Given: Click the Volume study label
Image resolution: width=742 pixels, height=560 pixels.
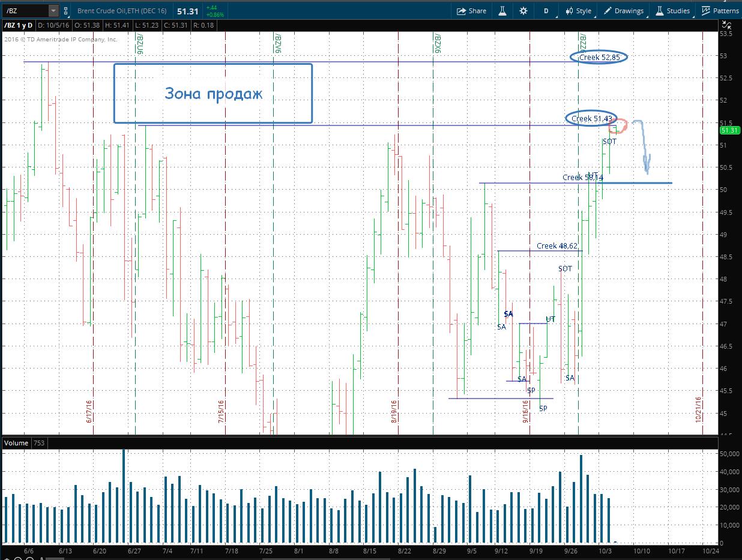Looking at the screenshot, I should pyautogui.click(x=16, y=443).
